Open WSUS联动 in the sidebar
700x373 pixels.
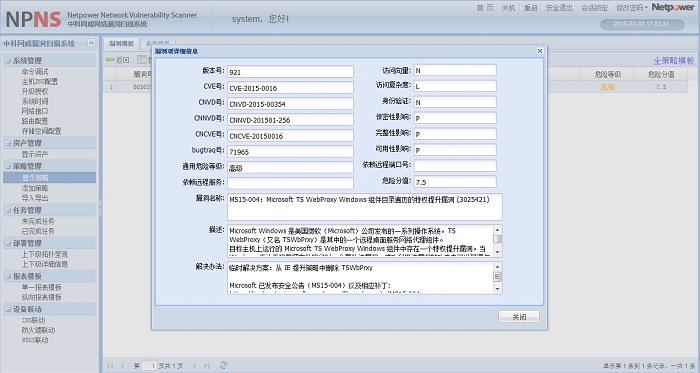(x=35, y=340)
